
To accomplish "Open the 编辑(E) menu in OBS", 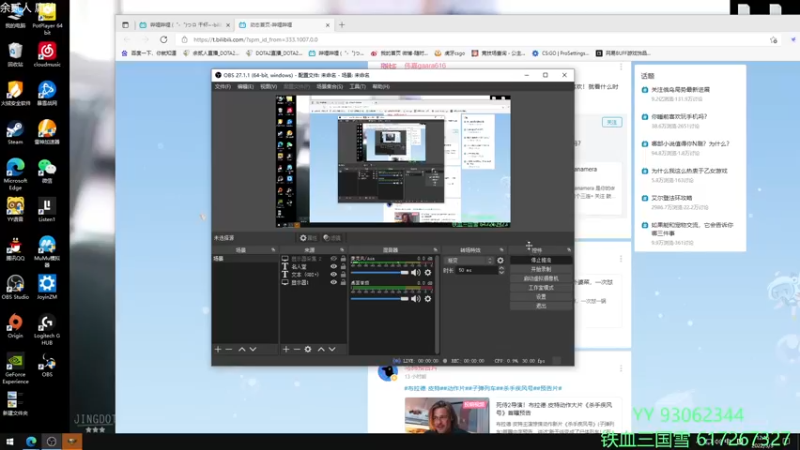I will pos(245,87).
